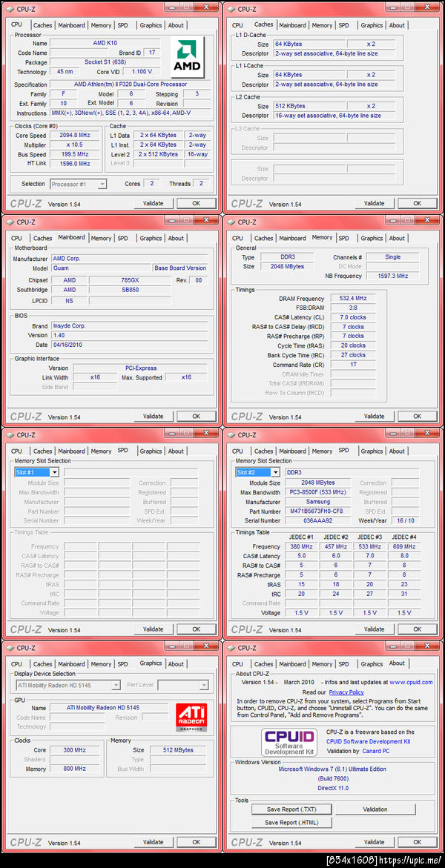This screenshot has height=868, width=445.
Task: Click title bar icon of the Caches tab window
Action: (x=231, y=9)
